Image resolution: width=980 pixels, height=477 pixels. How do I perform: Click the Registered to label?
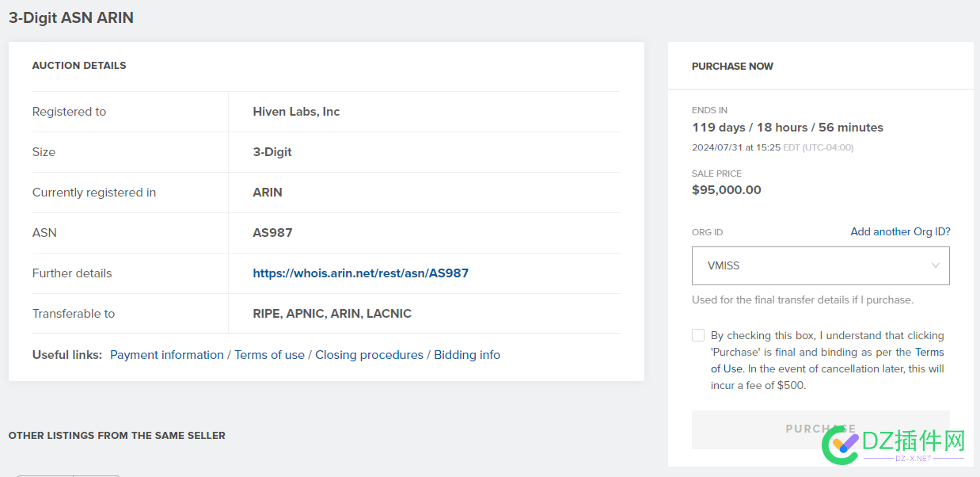pos(69,111)
